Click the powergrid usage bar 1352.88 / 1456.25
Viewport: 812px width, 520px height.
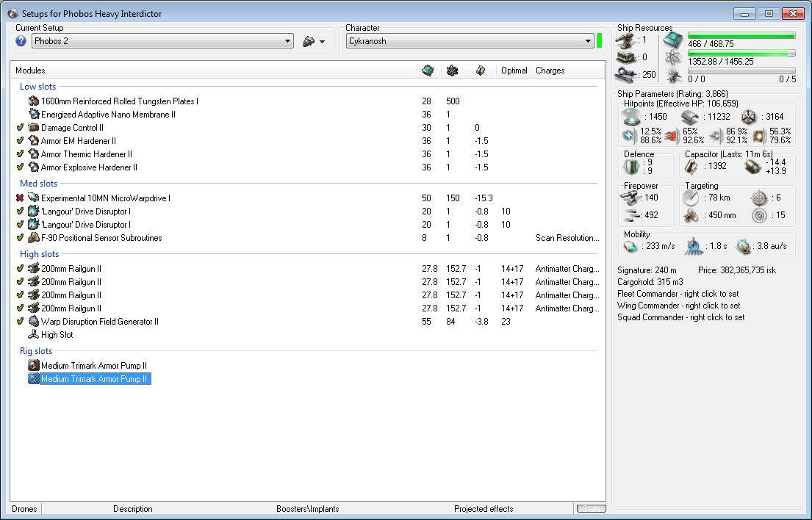tap(741, 54)
